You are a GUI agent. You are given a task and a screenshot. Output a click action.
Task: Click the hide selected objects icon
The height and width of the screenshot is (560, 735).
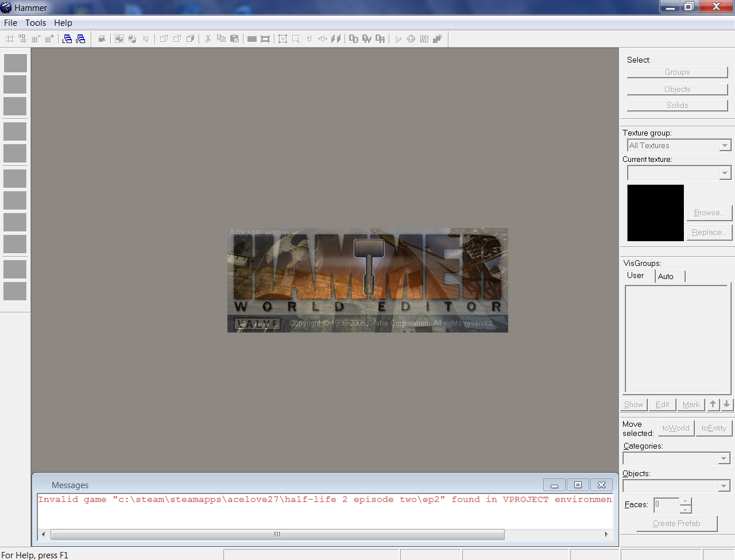tap(164, 39)
